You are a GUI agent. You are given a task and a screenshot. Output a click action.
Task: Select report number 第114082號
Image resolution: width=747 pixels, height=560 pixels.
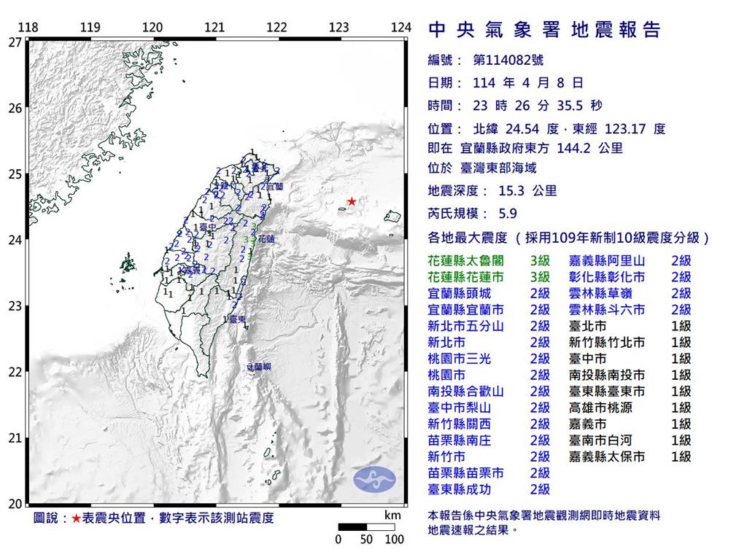508,60
